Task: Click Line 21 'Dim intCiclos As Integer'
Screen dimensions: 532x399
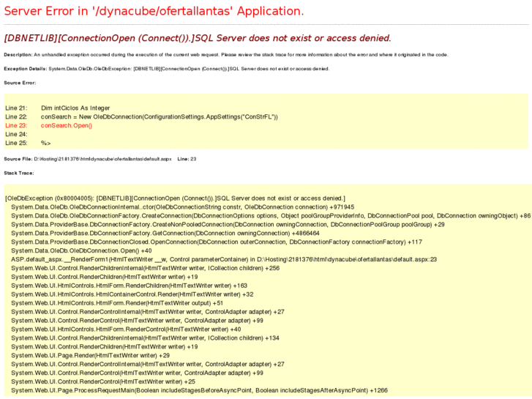Action: pyautogui.click(x=58, y=108)
